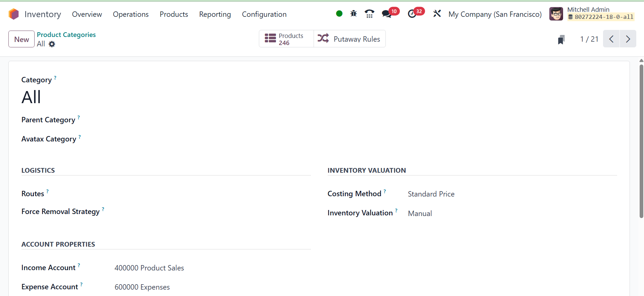Click the green online status indicator
Screen dimensions: 644x296
click(x=339, y=14)
